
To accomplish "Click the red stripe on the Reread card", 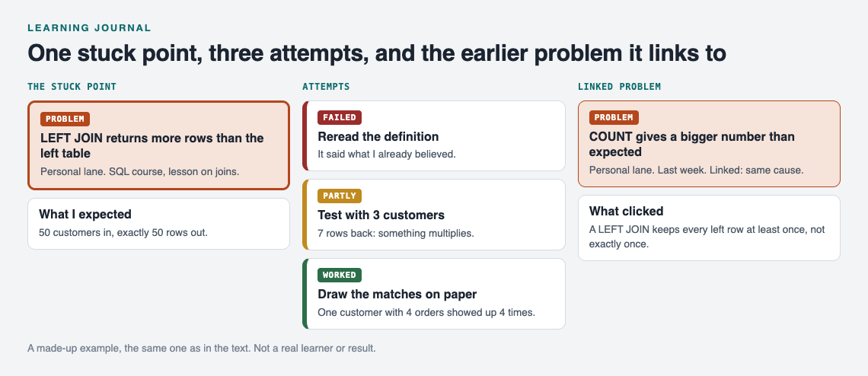I will pyautogui.click(x=305, y=135).
